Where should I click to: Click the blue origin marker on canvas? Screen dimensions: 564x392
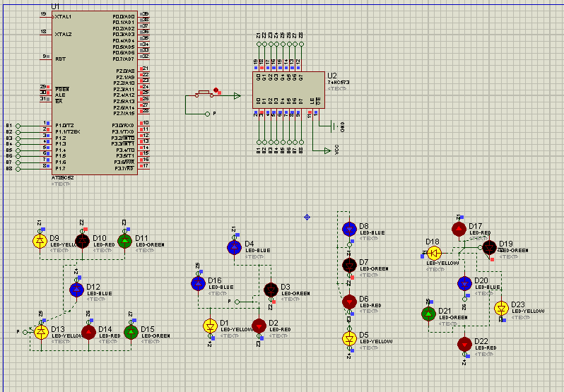[x=307, y=217]
